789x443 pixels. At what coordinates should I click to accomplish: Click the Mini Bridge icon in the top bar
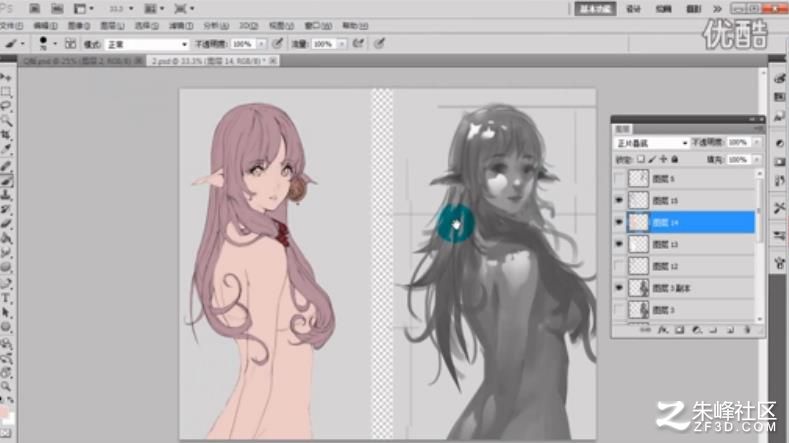tap(57, 9)
